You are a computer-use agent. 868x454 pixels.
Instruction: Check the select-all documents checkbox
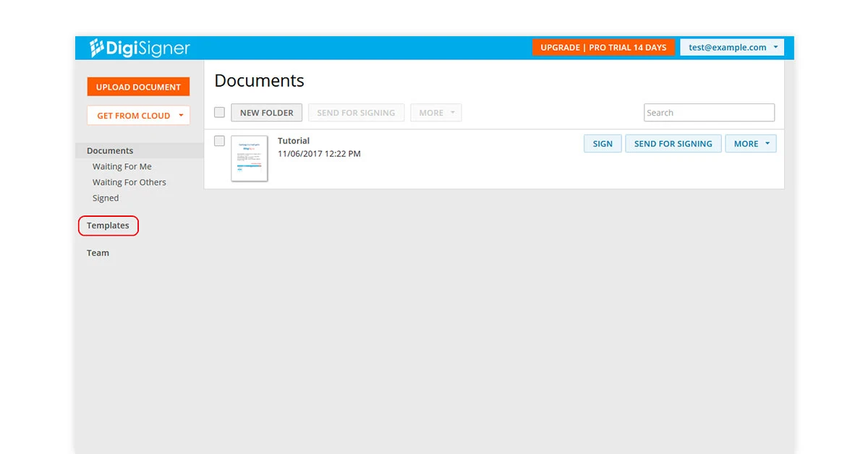(219, 112)
